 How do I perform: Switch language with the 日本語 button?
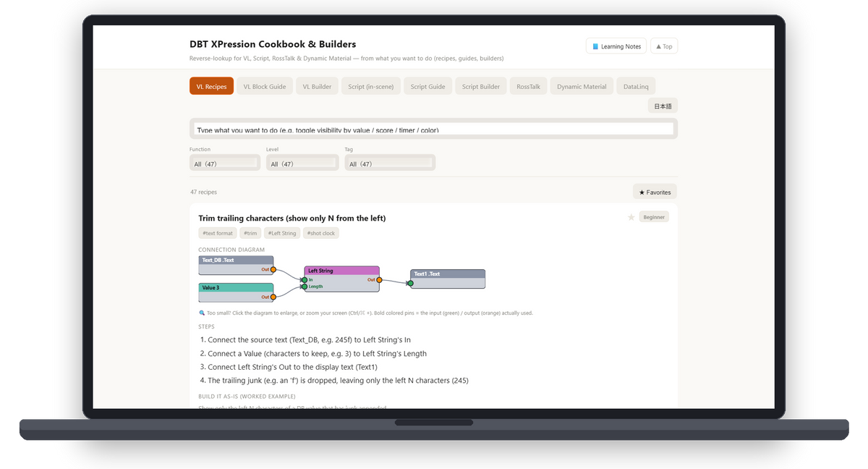663,106
